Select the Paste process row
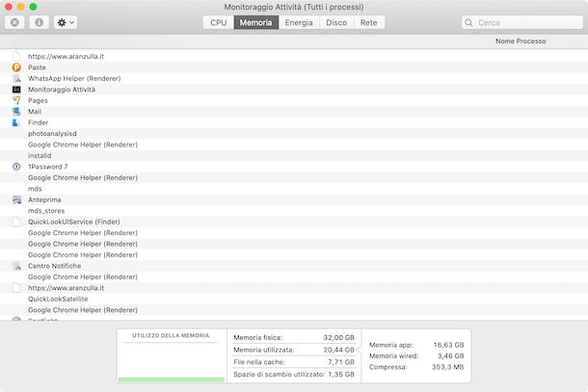Image resolution: width=588 pixels, height=392 pixels. (x=294, y=67)
